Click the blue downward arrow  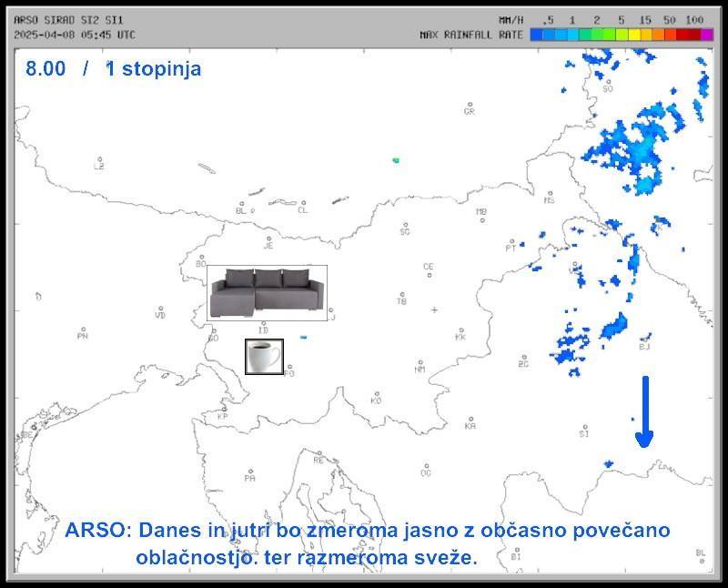644,411
